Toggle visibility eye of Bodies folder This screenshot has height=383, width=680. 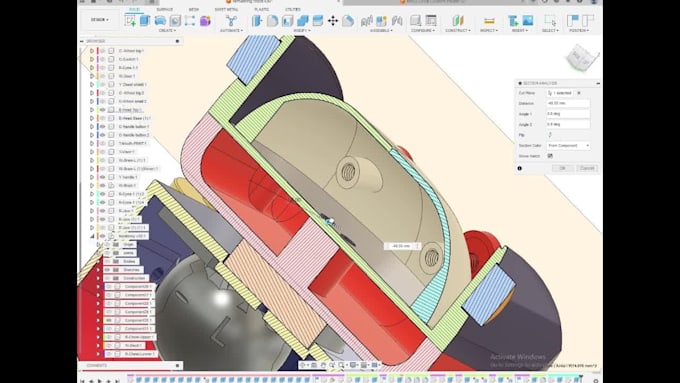point(108,262)
